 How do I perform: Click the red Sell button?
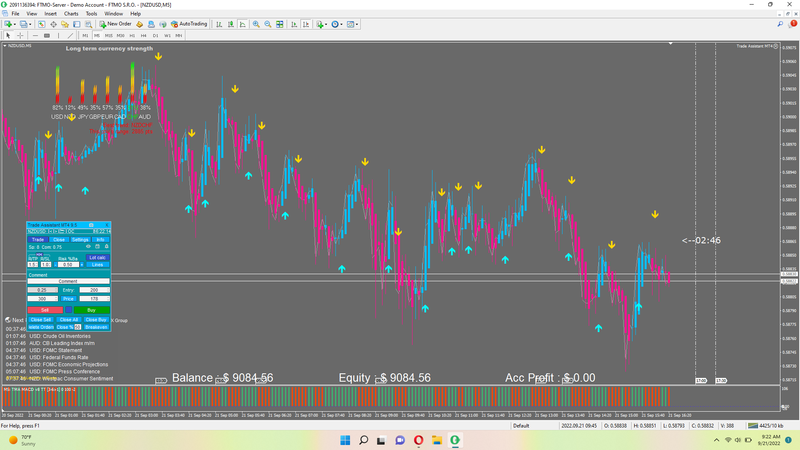[44, 310]
